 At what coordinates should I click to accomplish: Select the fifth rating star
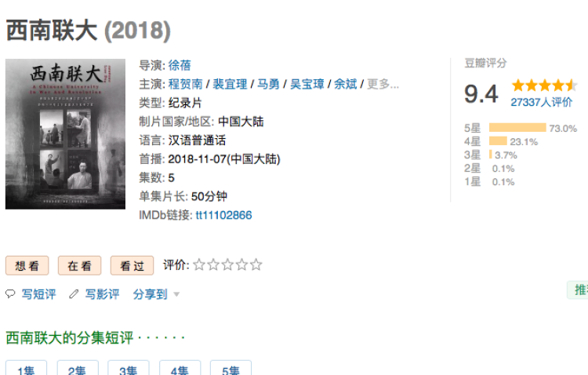(256, 265)
